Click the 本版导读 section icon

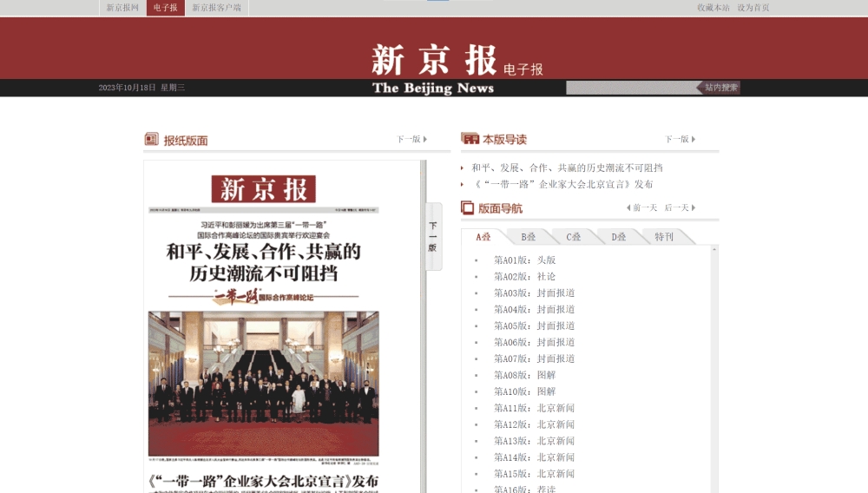[x=470, y=138]
